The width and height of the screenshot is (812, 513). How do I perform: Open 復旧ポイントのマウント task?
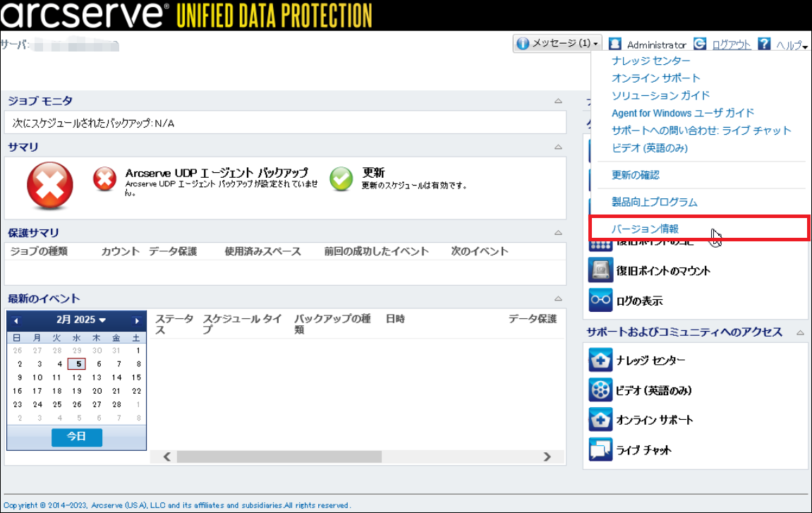[663, 271]
